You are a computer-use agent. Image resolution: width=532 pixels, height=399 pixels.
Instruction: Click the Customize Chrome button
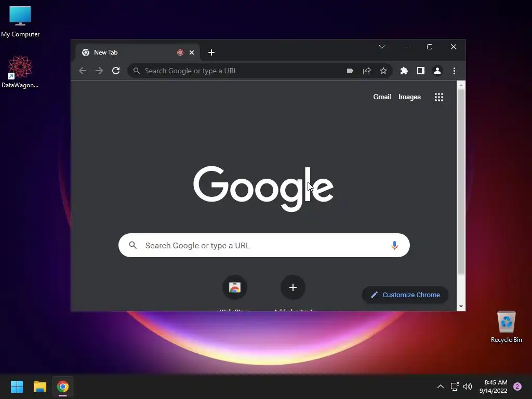coord(405,295)
